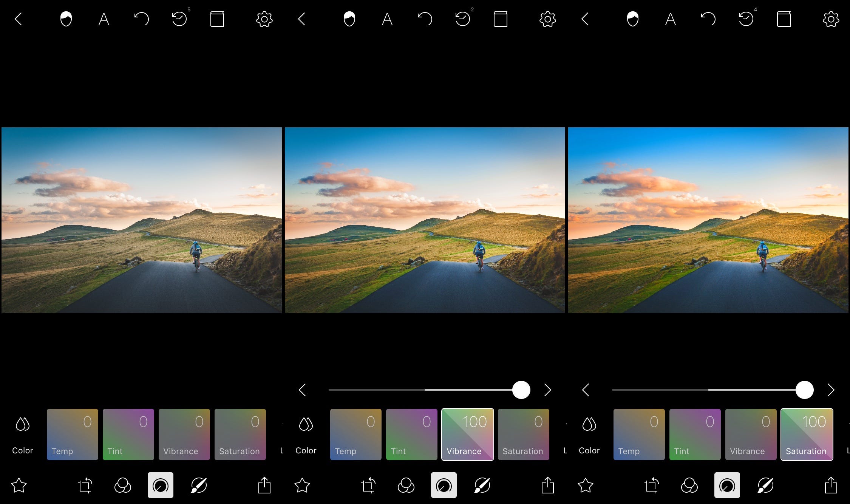Click the left chevron beside the slider
850x504 pixels.
pyautogui.click(x=302, y=390)
